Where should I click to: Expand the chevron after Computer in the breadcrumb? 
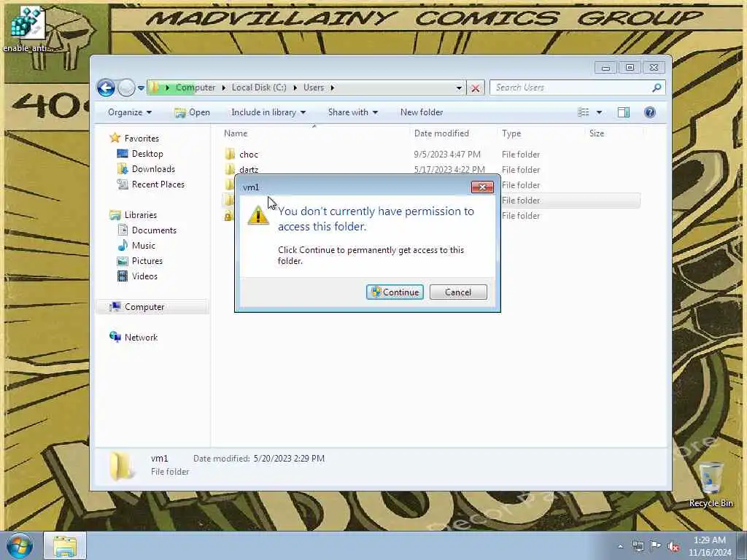(x=223, y=87)
